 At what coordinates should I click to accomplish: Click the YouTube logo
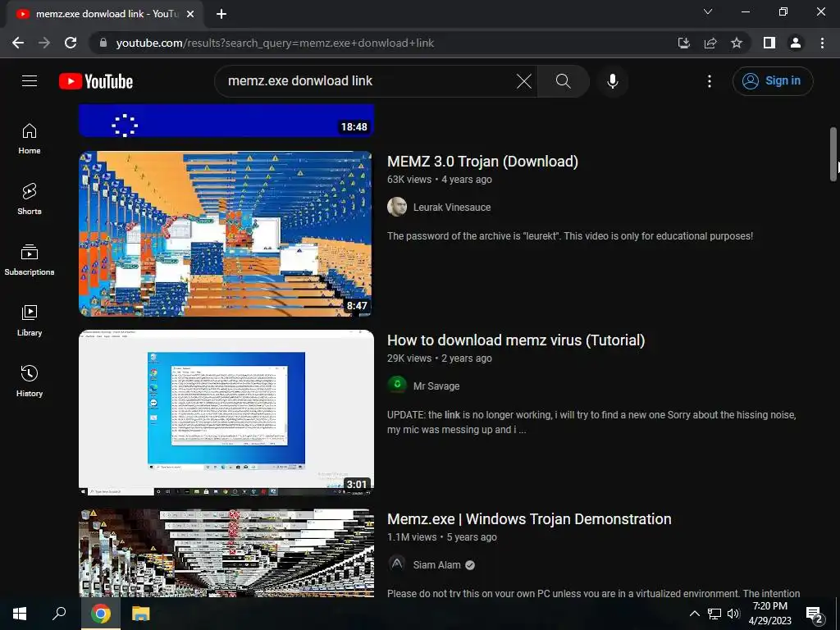coord(96,81)
